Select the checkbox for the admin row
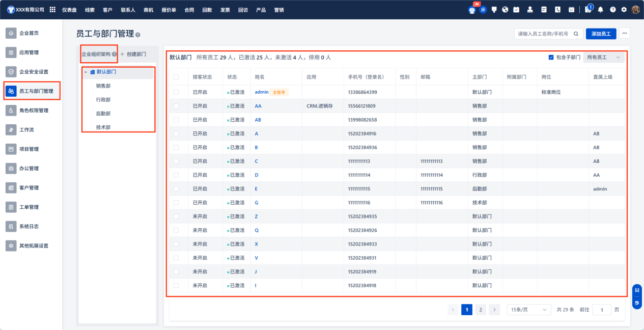The height and width of the screenshot is (330, 644). pyautogui.click(x=176, y=92)
